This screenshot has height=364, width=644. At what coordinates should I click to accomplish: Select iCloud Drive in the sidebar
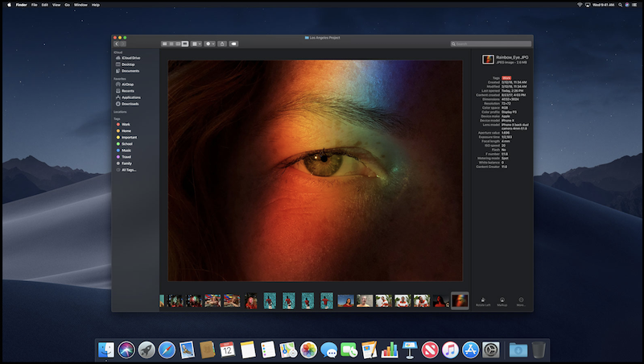[x=130, y=58]
